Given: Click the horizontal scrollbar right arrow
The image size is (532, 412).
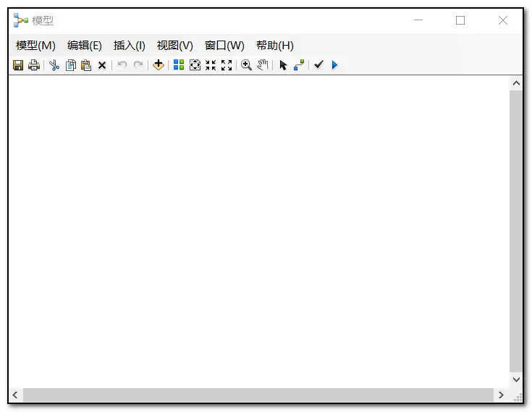Looking at the screenshot, I should click(x=501, y=395).
